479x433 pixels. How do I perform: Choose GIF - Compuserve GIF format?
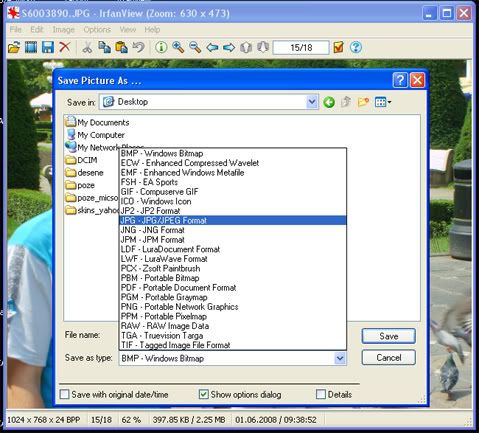point(233,192)
